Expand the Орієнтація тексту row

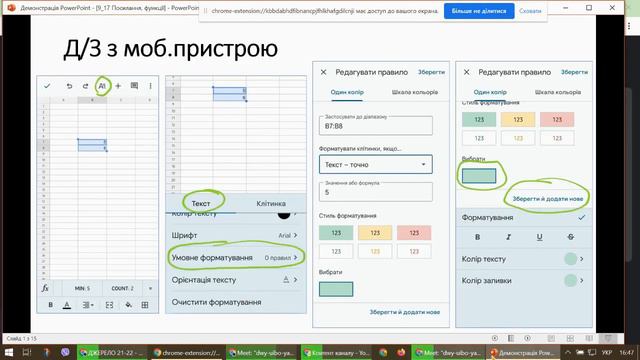(236, 280)
